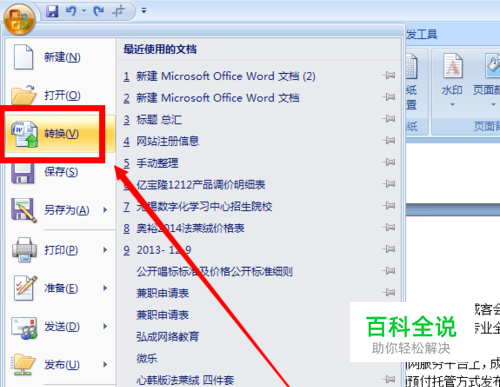The width and height of the screenshot is (500, 387).
Task: Redo action in Quick Access toolbar
Action: [x=99, y=11]
